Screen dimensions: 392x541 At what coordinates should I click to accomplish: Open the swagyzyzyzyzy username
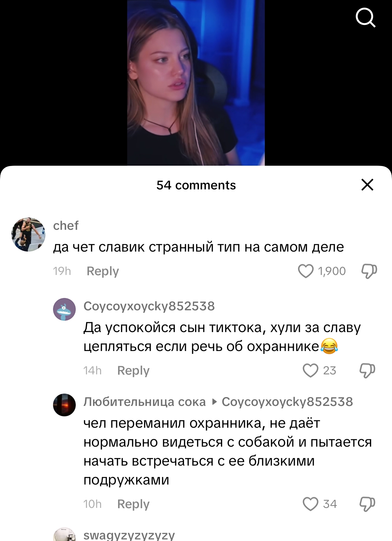[x=129, y=535]
